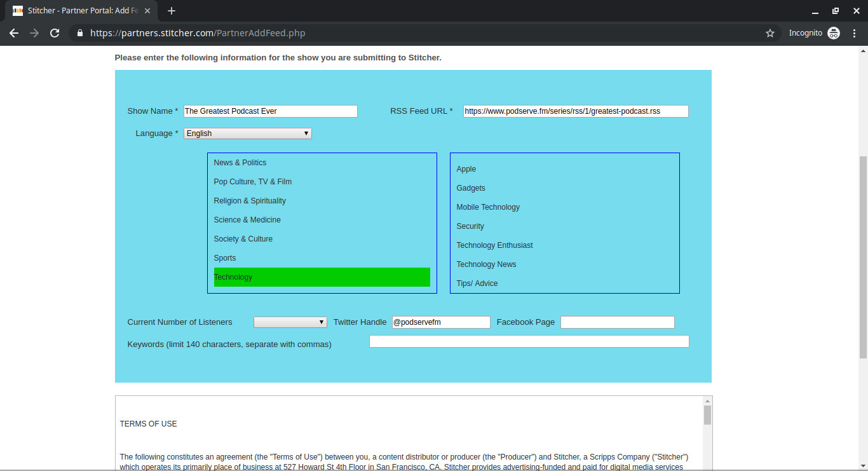The image size is (868, 471).
Task: Restore down the Chrome window
Action: (x=836, y=11)
